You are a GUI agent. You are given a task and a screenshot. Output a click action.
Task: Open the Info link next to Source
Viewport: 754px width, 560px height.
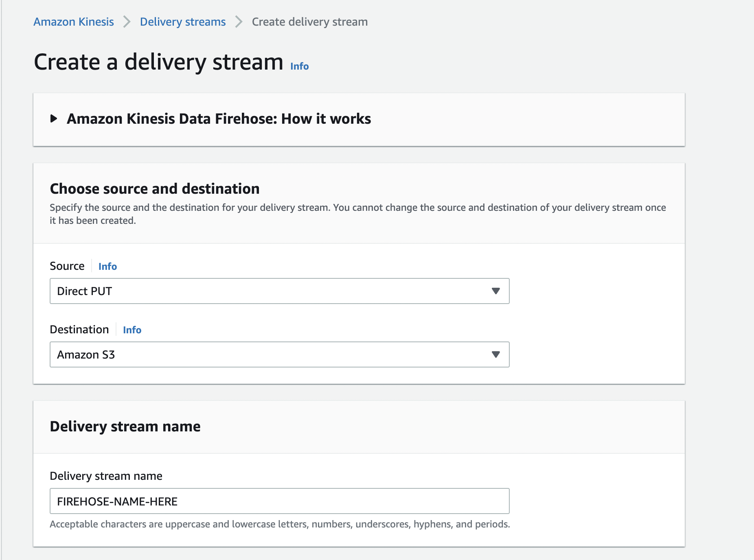(107, 266)
